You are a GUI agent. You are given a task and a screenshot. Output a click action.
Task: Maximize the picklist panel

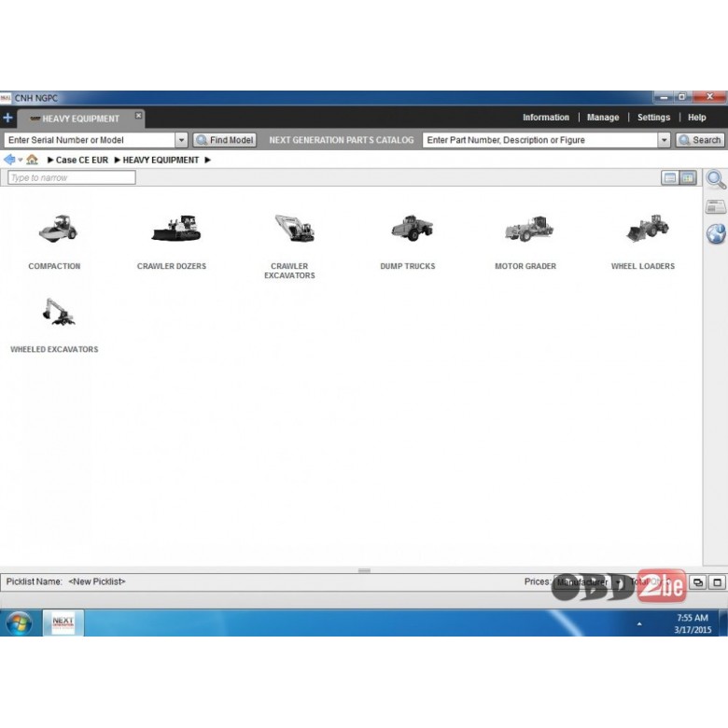tap(717, 582)
